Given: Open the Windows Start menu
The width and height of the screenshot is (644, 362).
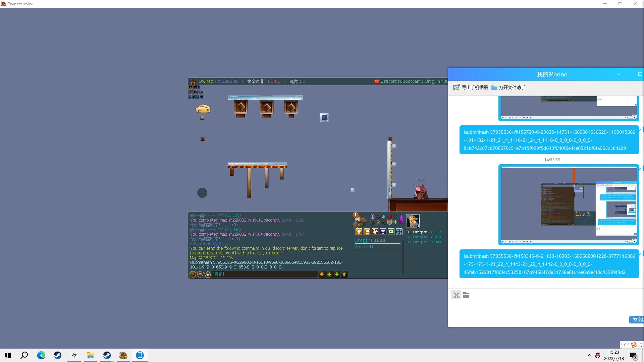Looking at the screenshot, I should click(8, 355).
